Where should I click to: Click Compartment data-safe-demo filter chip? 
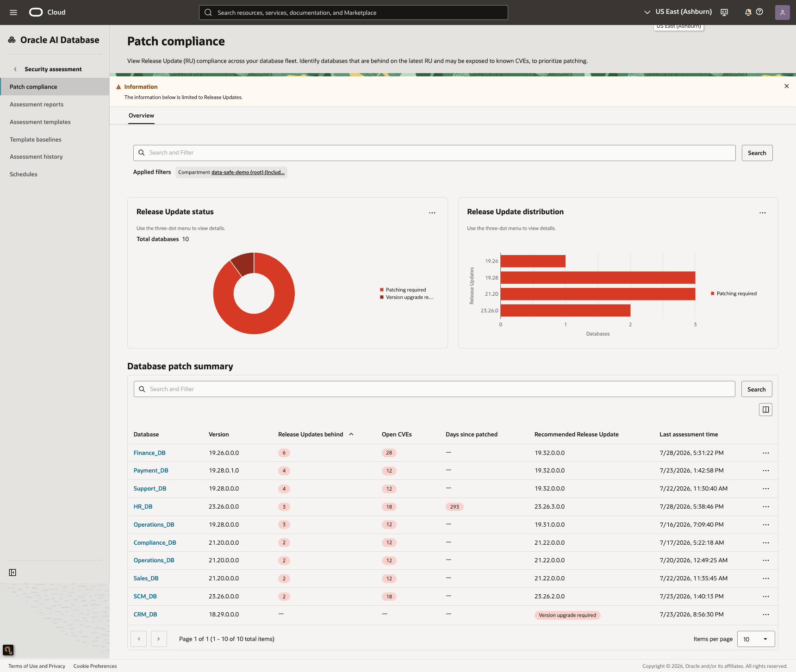coord(231,172)
